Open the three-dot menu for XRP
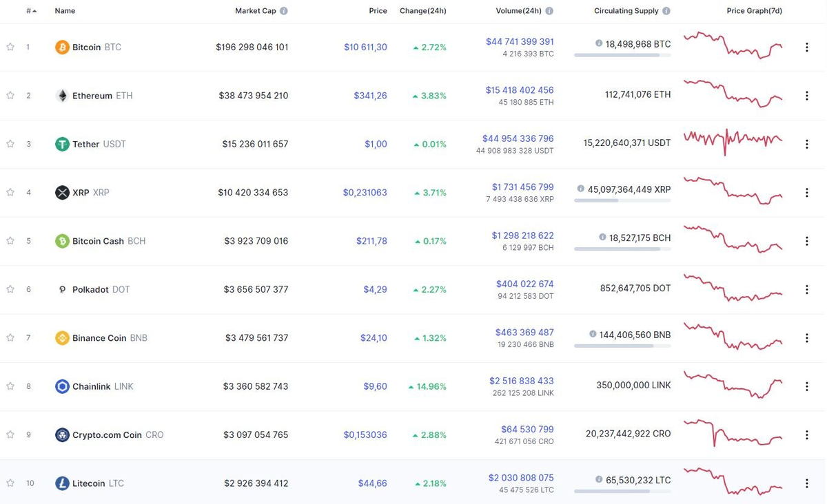827x504 pixels. point(806,192)
